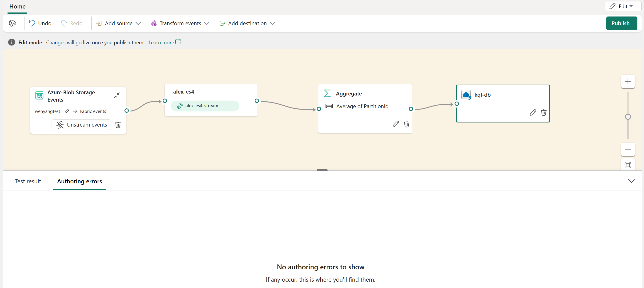The height and width of the screenshot is (288, 644).
Task: Select the Test result tab
Action: 28,181
